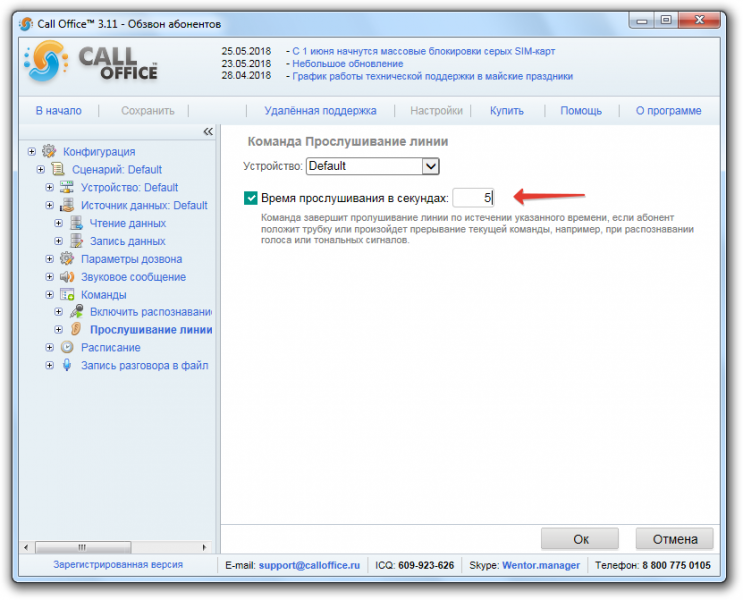This screenshot has width=743, height=600.
Task: Click the gear icon beside Конфигурация
Action: point(49,151)
